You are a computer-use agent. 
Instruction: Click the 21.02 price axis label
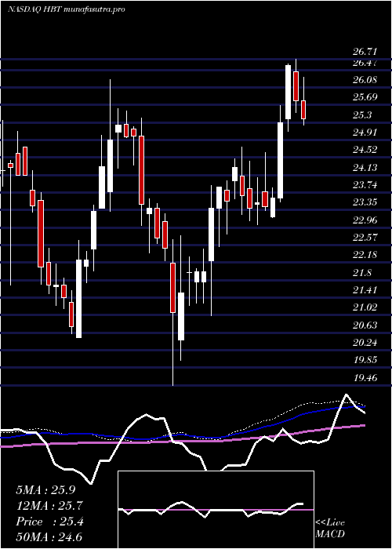(365, 307)
